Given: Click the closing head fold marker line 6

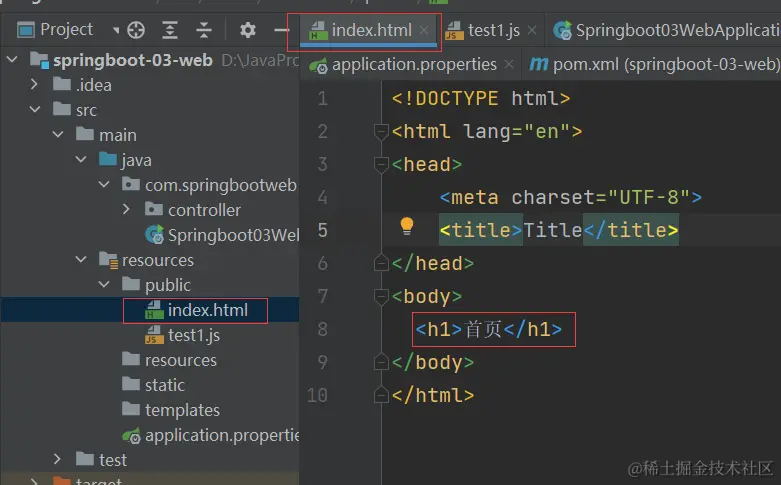Looking at the screenshot, I should point(381,262).
